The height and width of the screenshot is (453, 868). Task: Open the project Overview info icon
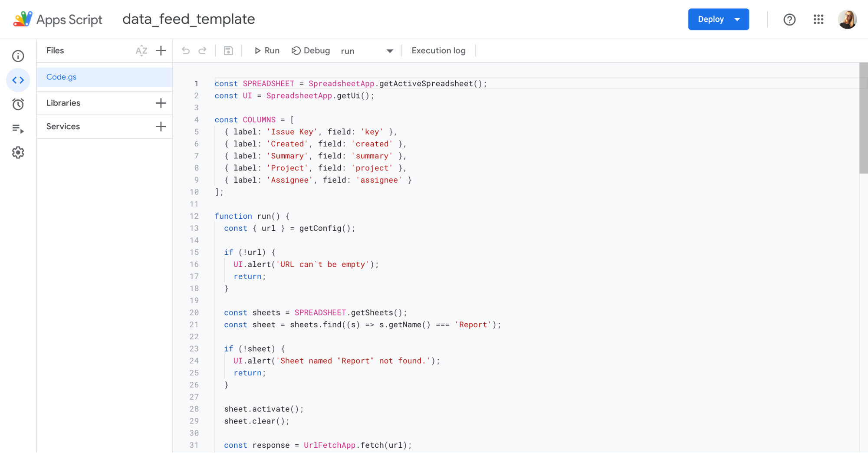click(x=18, y=56)
